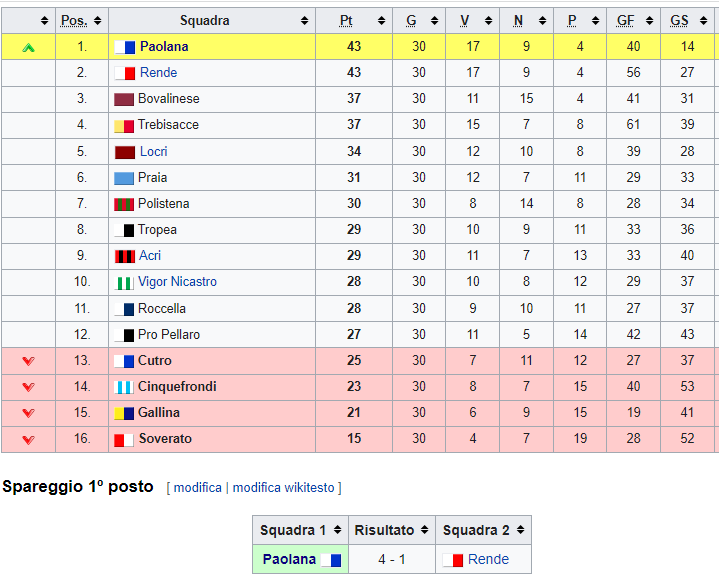Open the Locri team link
The width and height of the screenshot is (719, 580).
tap(154, 152)
